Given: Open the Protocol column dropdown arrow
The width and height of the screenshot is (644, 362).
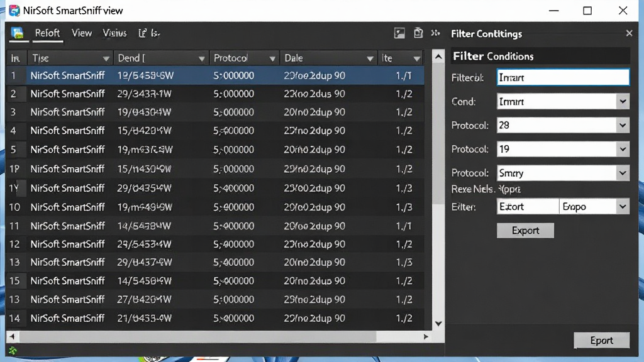Looking at the screenshot, I should [x=272, y=58].
